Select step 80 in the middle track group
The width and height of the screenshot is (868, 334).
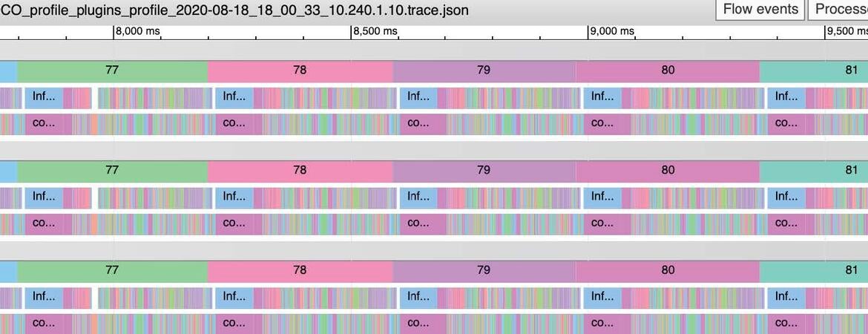(x=668, y=171)
